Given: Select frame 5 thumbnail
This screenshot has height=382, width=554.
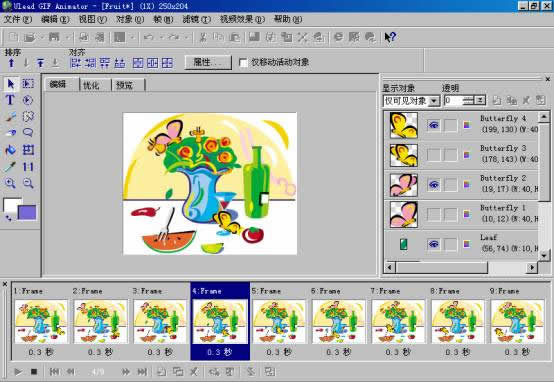Looking at the screenshot, I should click(x=279, y=322).
